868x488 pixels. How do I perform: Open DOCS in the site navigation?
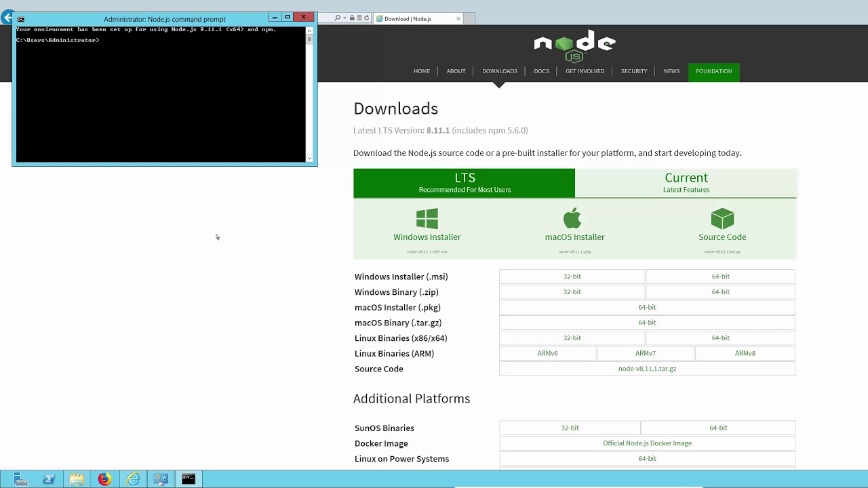541,71
